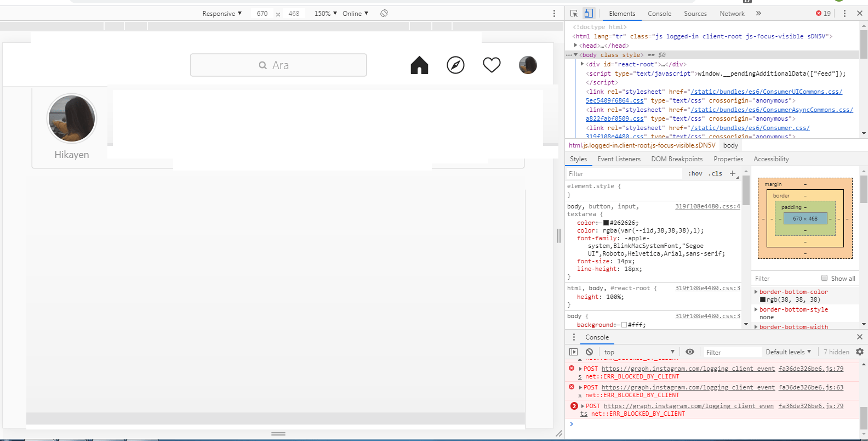Viewport: 868px width, 441px height.
Task: Create live expression eye icon
Action: (x=690, y=352)
